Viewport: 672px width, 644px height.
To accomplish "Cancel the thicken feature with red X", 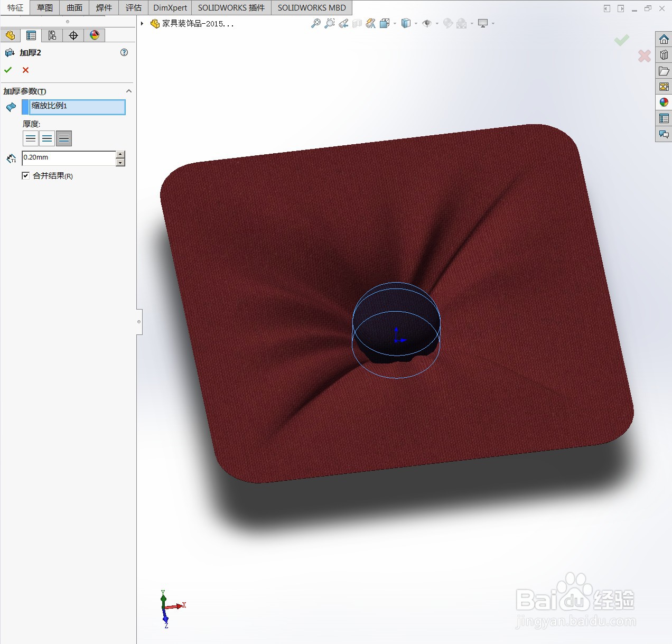I will click(x=25, y=70).
